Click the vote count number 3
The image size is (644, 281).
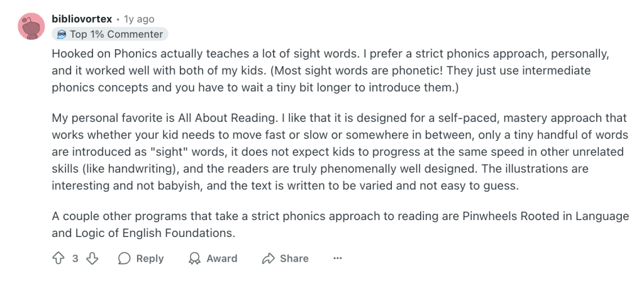click(x=75, y=258)
